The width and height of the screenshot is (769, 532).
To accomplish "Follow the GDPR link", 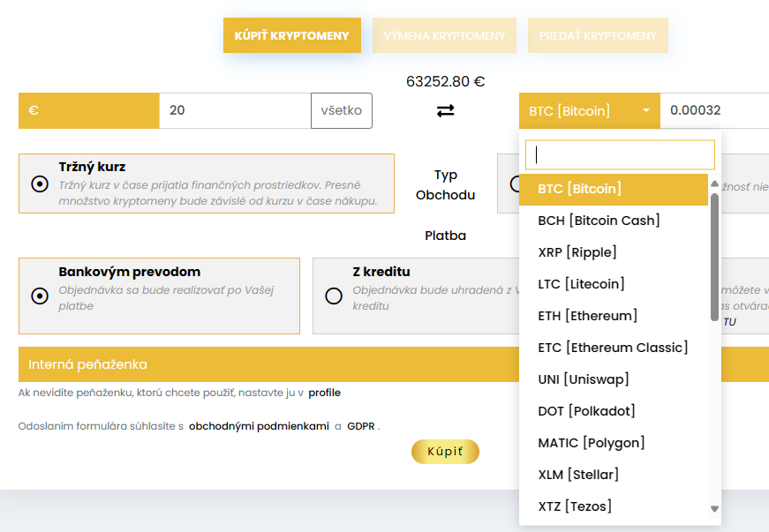I will click(361, 426).
